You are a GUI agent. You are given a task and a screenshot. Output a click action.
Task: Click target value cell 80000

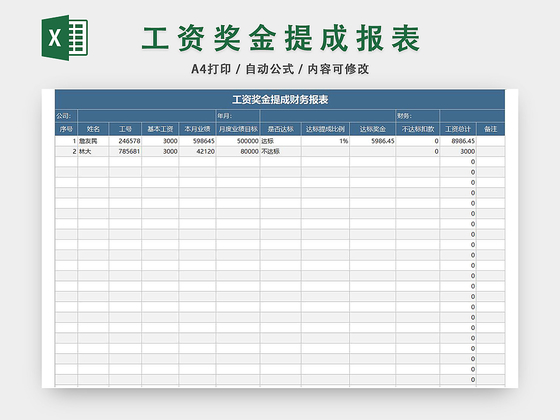tap(238, 151)
